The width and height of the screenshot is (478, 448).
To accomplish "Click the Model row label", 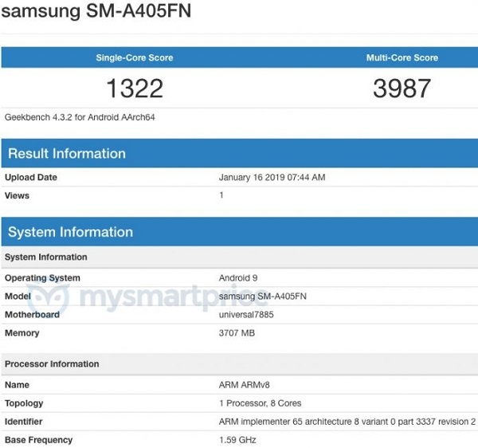I will (x=18, y=297).
